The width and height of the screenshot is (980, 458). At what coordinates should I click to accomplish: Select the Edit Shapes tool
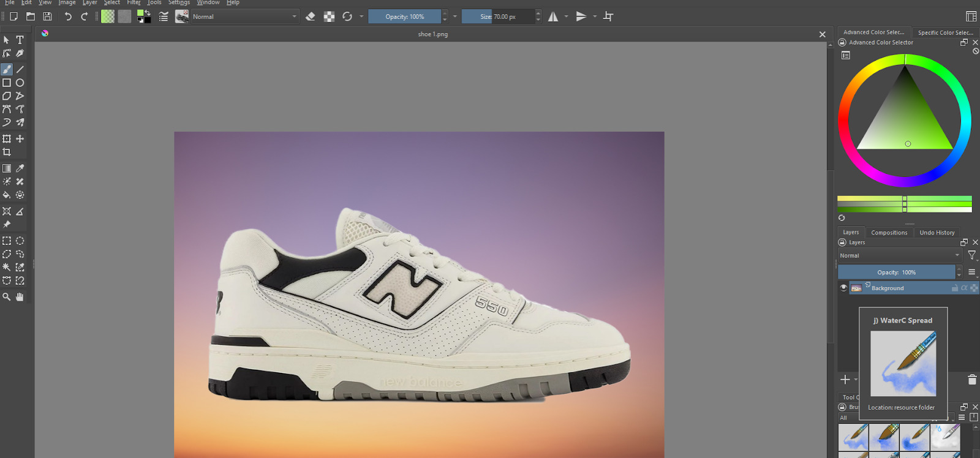pyautogui.click(x=7, y=53)
